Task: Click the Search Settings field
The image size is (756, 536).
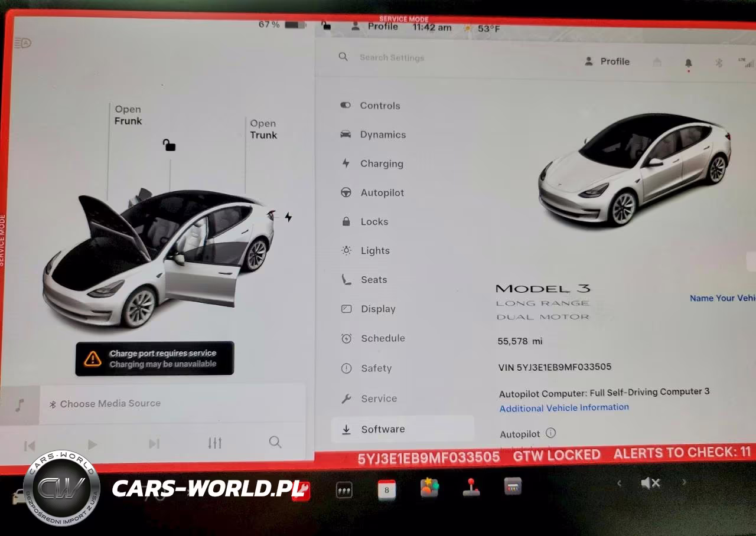Action: pyautogui.click(x=392, y=57)
